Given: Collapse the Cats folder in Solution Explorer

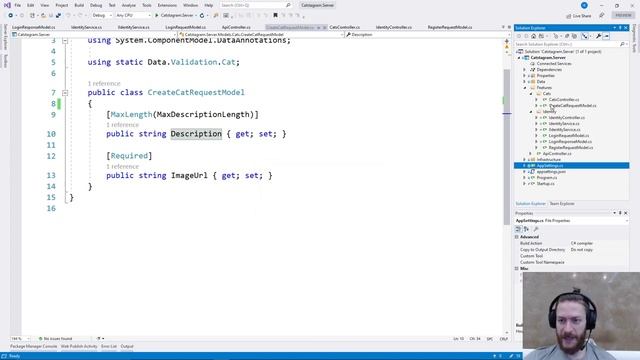Looking at the screenshot, I should coord(531,94).
